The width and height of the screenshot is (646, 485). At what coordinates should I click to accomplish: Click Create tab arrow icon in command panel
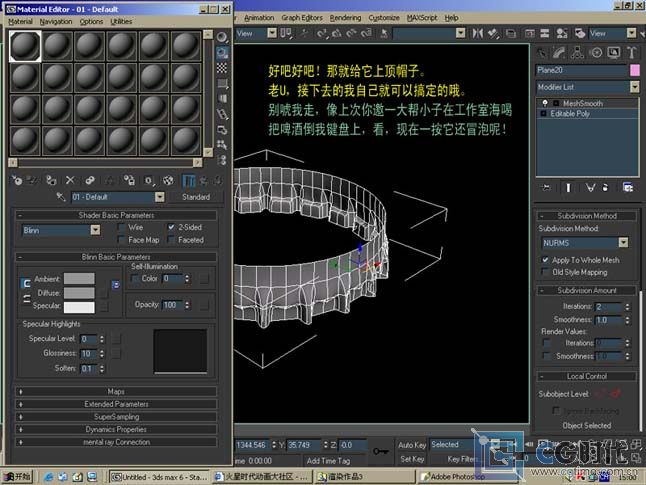tap(542, 52)
